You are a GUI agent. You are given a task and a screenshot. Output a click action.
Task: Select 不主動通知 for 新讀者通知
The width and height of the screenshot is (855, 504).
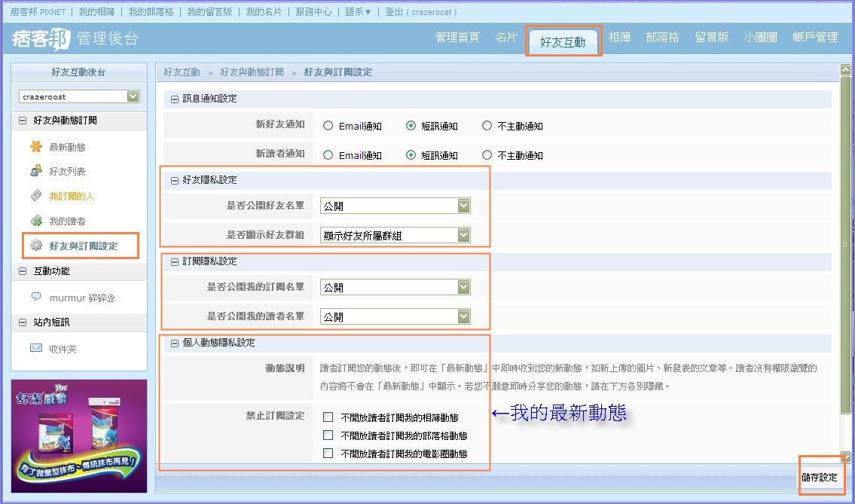click(x=487, y=155)
